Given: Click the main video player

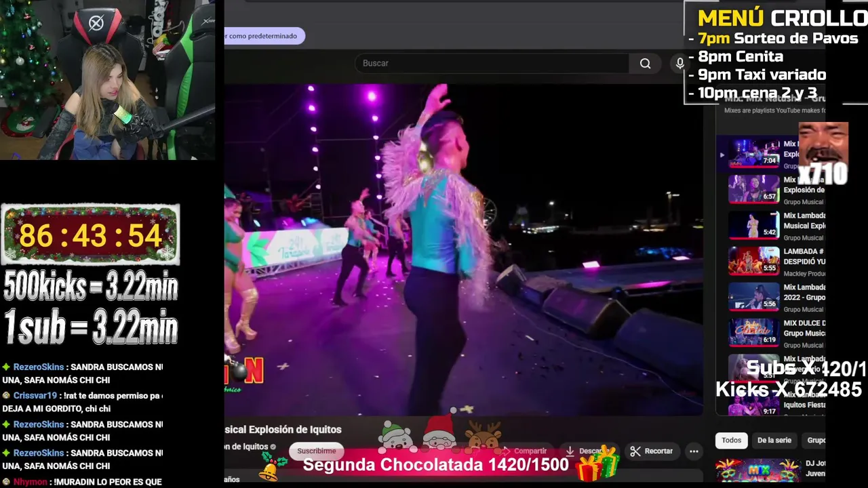Looking at the screenshot, I should point(463,249).
